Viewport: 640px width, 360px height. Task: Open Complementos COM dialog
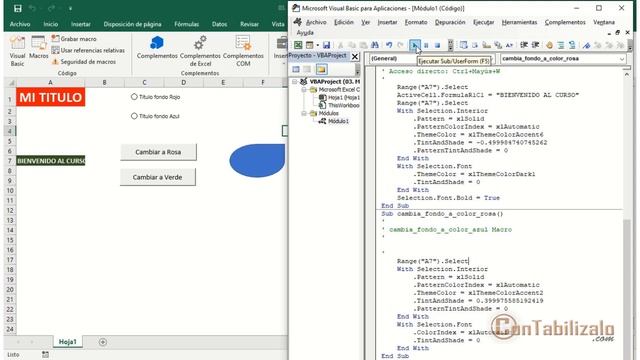click(243, 51)
